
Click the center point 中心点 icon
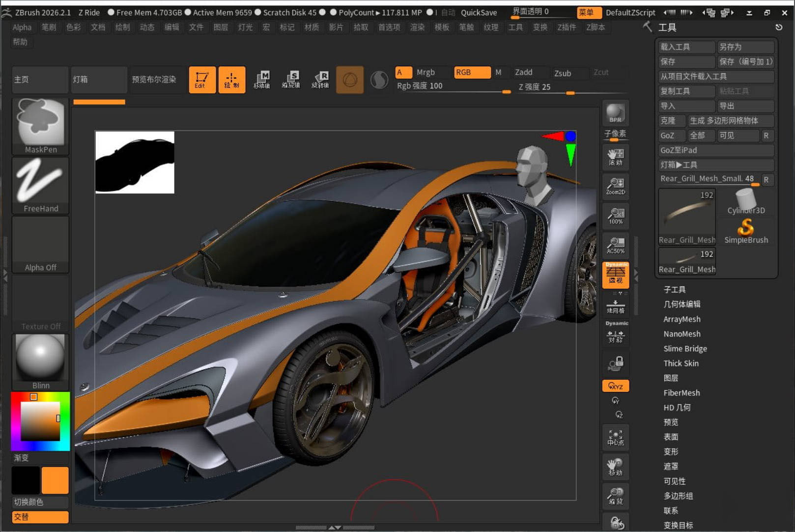615,438
